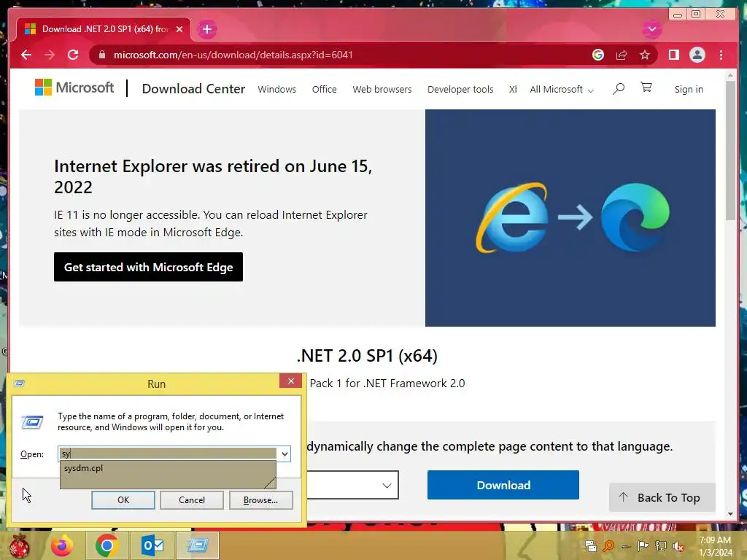Click the forward navigation arrow in Chrome

[50, 55]
